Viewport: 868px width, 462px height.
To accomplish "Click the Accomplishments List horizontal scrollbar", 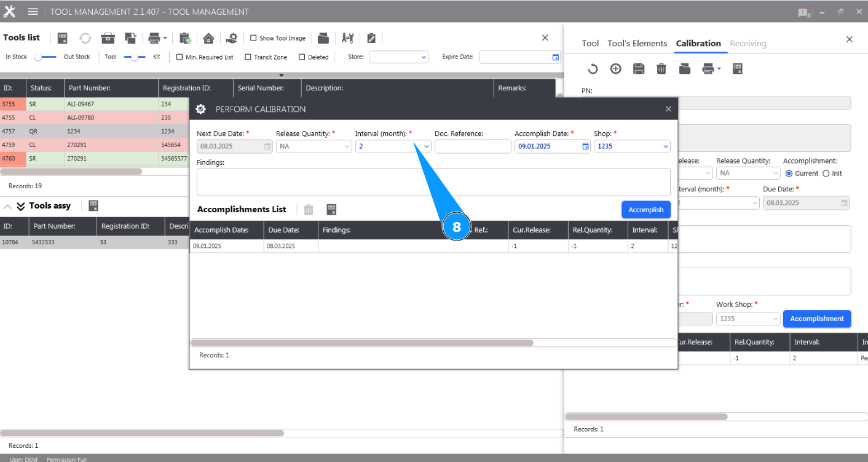I will [362, 343].
